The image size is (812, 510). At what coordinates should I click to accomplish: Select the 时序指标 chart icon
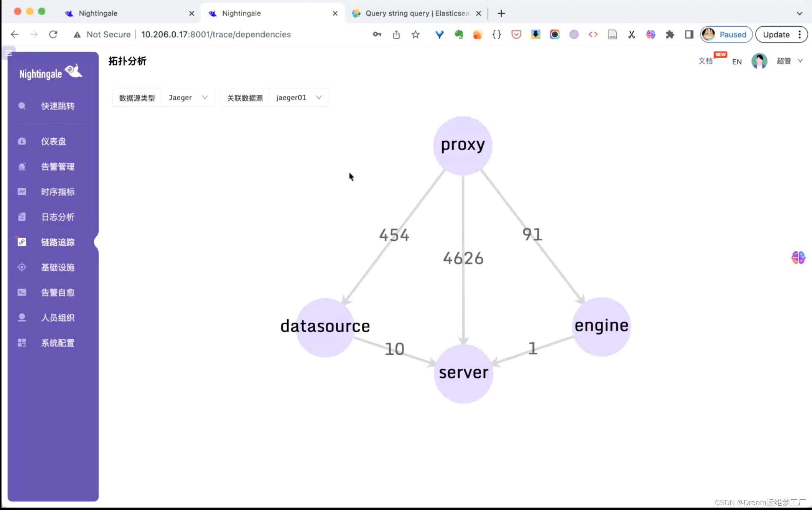click(x=22, y=192)
